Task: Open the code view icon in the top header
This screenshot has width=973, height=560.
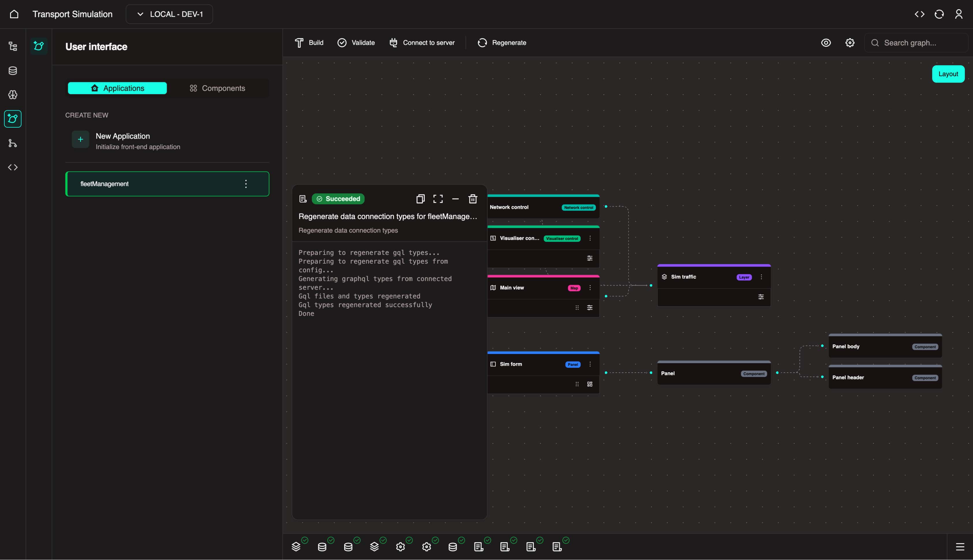Action: (x=920, y=14)
